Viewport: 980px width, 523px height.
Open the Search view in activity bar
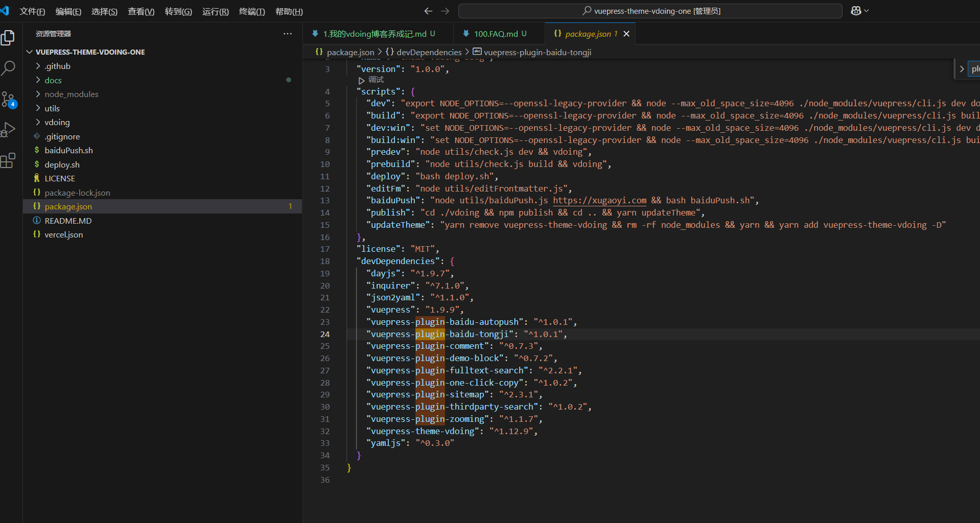8,68
